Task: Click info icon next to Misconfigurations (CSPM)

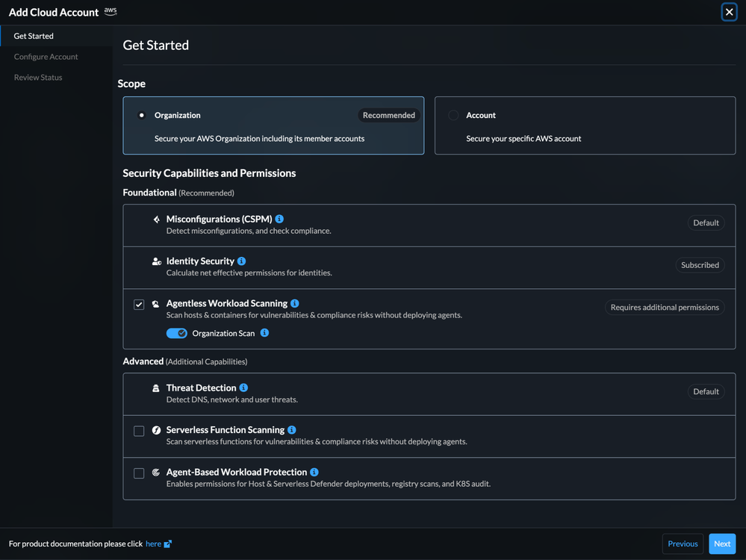Action: (x=279, y=219)
